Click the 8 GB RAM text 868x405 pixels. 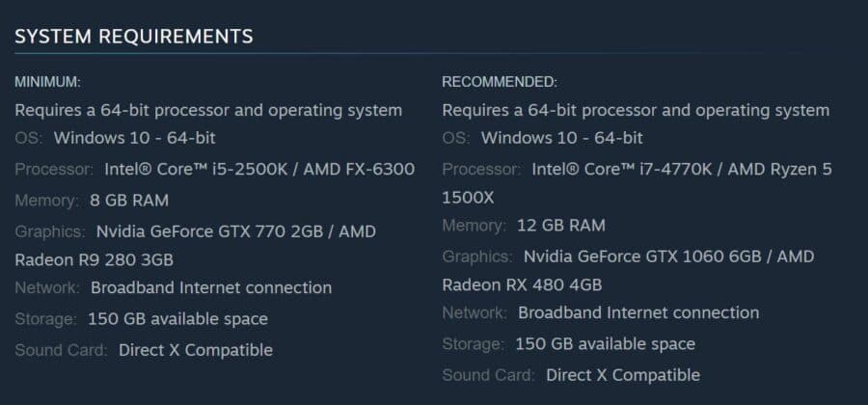127,201
